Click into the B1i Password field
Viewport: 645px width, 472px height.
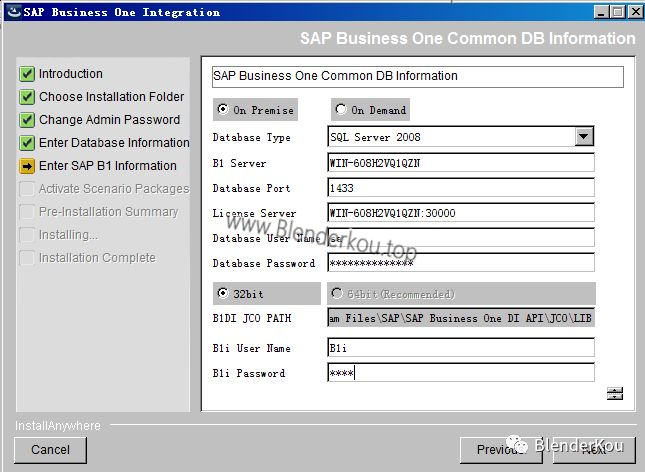(461, 373)
